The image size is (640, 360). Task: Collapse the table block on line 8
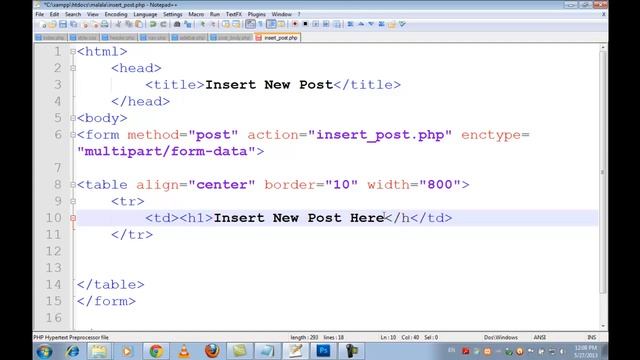point(73,185)
